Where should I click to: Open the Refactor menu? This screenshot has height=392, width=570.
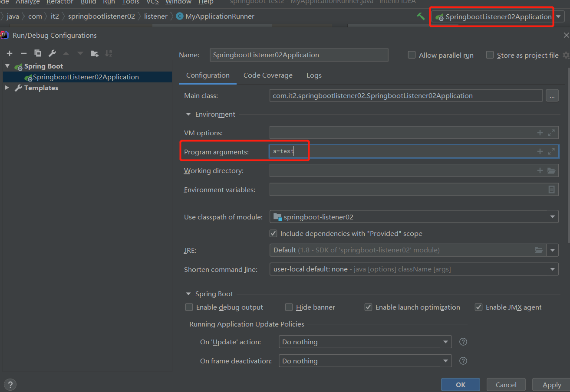point(60,2)
